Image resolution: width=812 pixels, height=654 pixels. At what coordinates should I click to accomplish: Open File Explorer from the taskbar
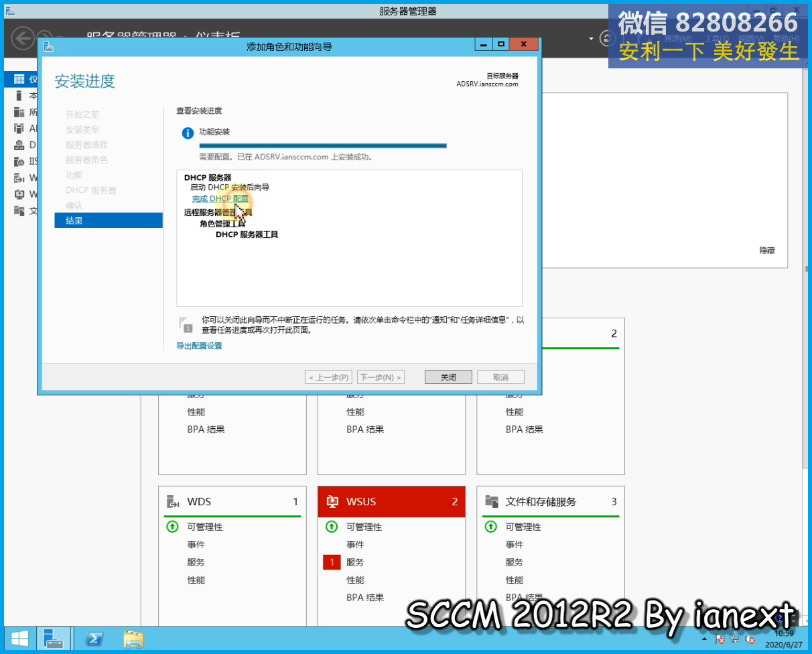[x=133, y=639]
